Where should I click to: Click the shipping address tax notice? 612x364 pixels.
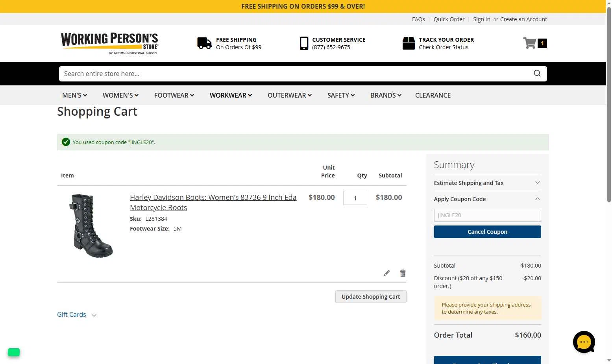click(487, 308)
